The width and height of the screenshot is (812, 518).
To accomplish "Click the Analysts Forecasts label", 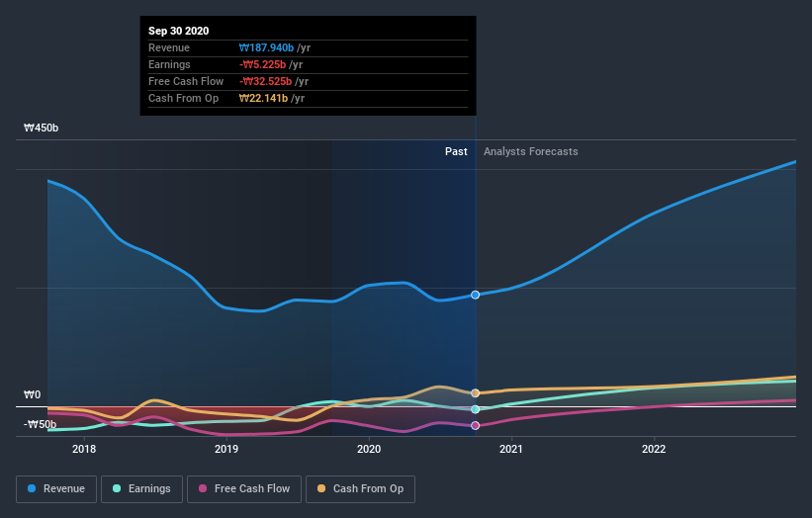I will point(531,151).
